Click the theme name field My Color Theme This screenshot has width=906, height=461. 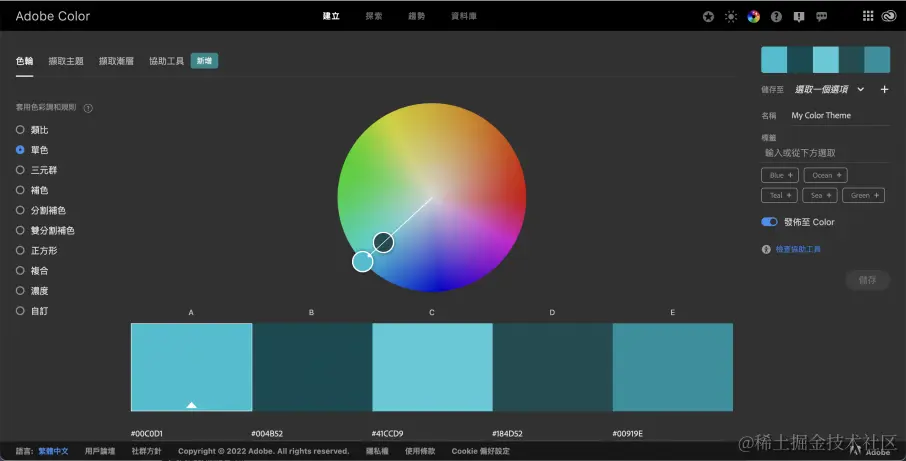[840, 116]
